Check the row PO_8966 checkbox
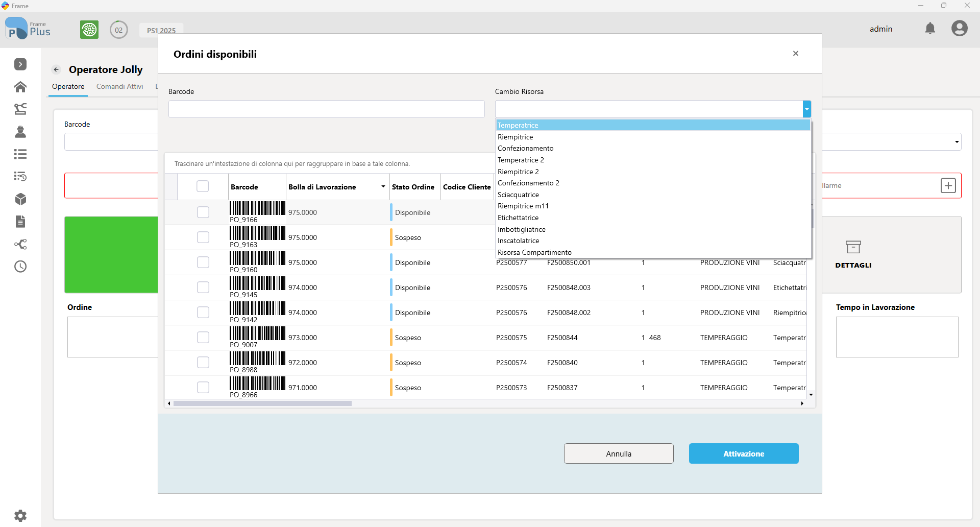980x527 pixels. click(203, 387)
